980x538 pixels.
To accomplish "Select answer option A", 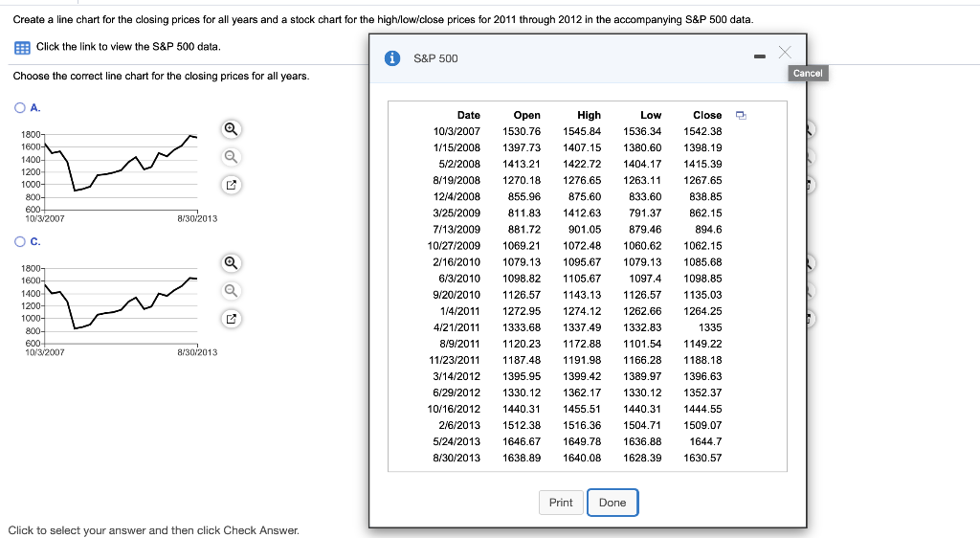I will [x=20, y=108].
